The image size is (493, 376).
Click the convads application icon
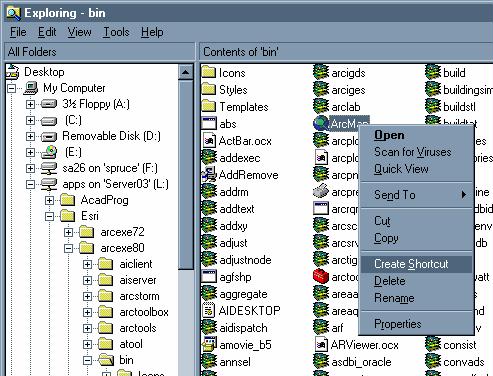coord(433,361)
